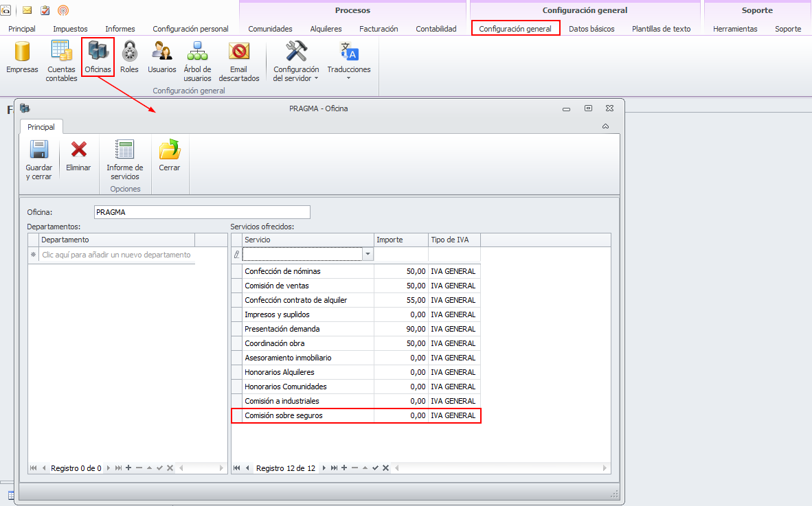Viewport: 812px width, 506px height.
Task: Select the Presentación demanda service row
Action: pos(356,329)
